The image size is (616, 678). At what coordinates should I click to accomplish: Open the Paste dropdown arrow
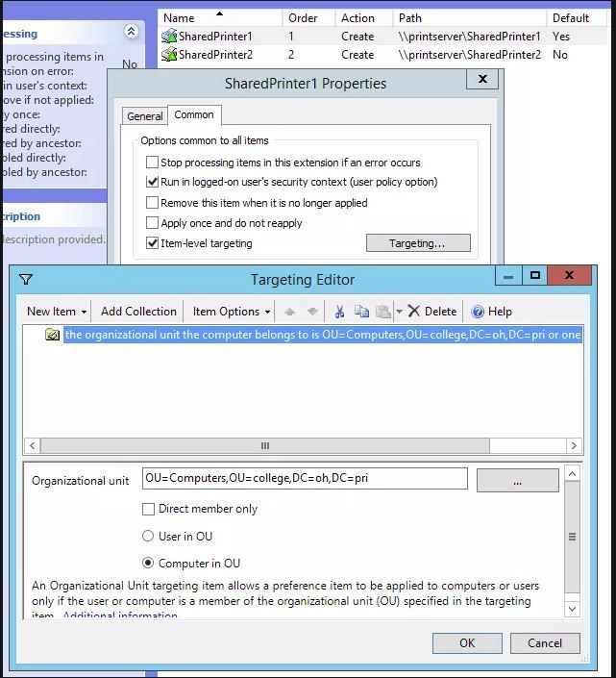pos(399,312)
